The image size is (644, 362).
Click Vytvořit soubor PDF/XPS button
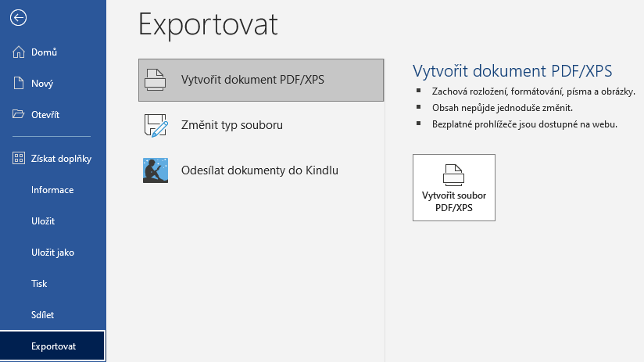click(454, 188)
